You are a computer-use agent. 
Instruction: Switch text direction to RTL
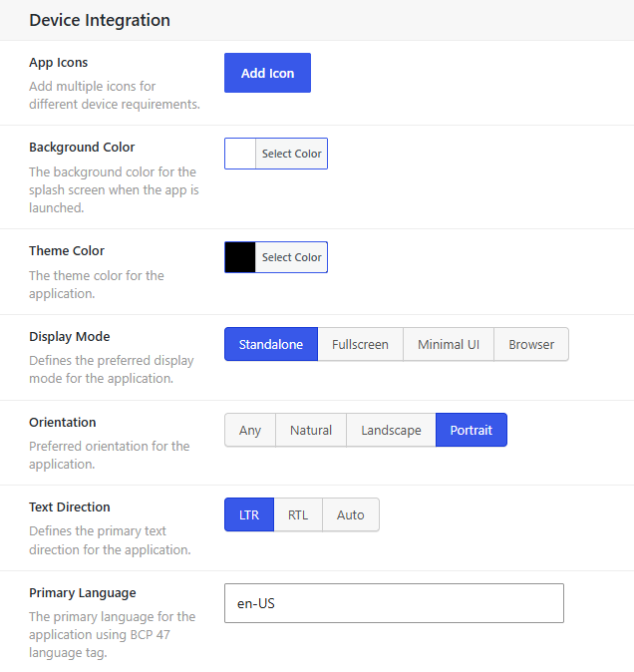point(298,514)
